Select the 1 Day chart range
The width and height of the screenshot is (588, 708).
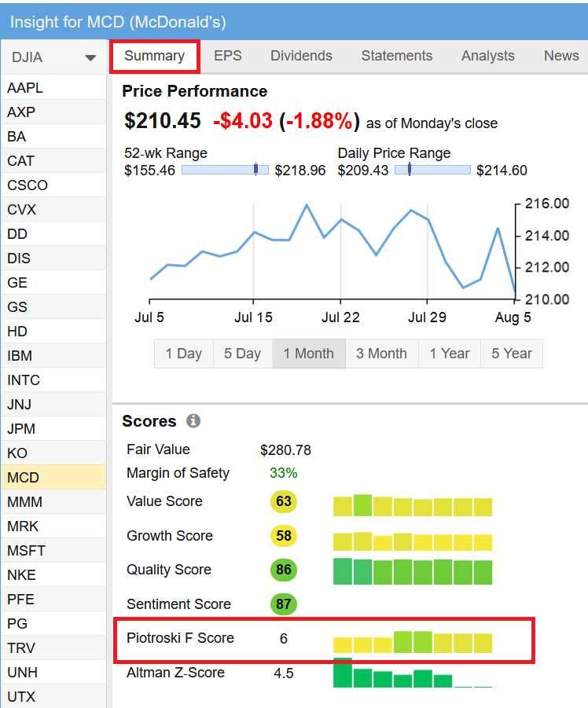(x=183, y=354)
